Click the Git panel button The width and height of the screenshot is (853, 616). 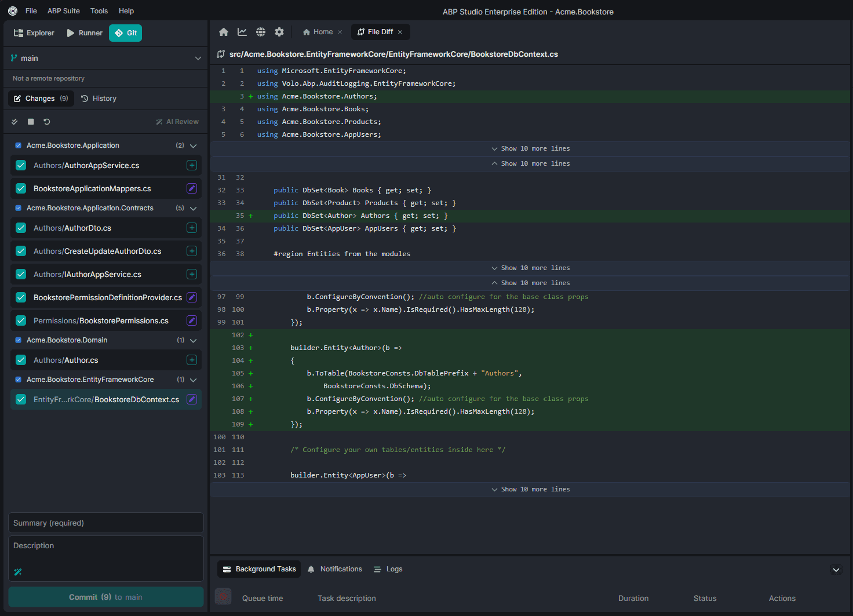126,33
